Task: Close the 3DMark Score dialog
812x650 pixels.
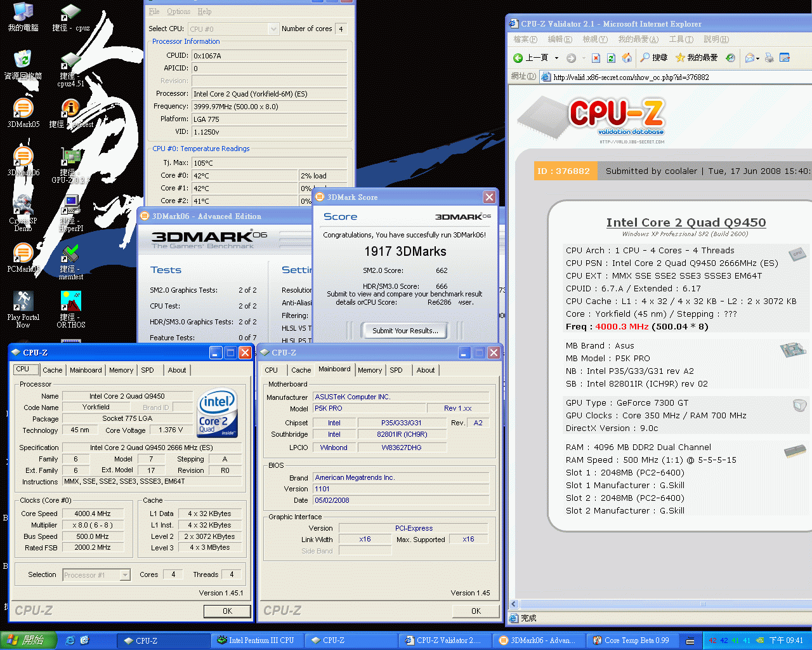Action: coord(489,197)
